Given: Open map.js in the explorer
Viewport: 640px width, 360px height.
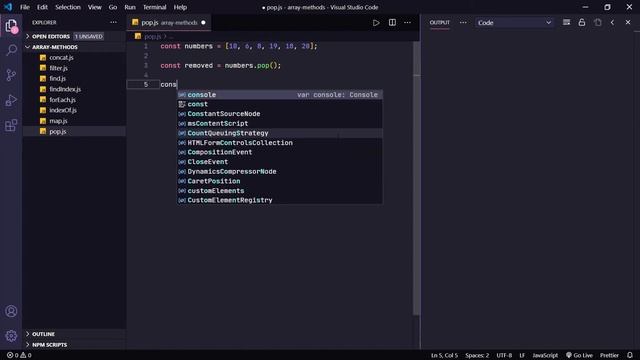Looking at the screenshot, I should coord(74,121).
